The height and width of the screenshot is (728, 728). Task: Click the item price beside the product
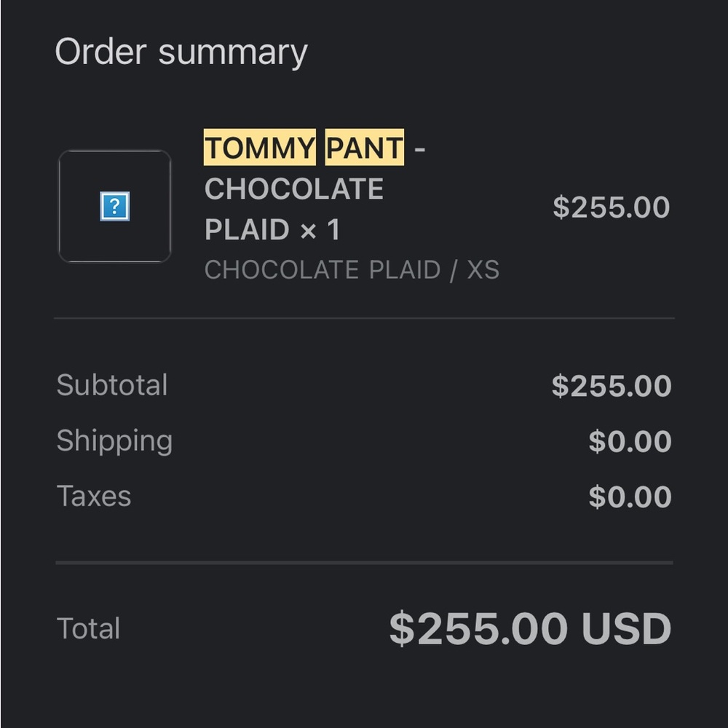(x=611, y=207)
